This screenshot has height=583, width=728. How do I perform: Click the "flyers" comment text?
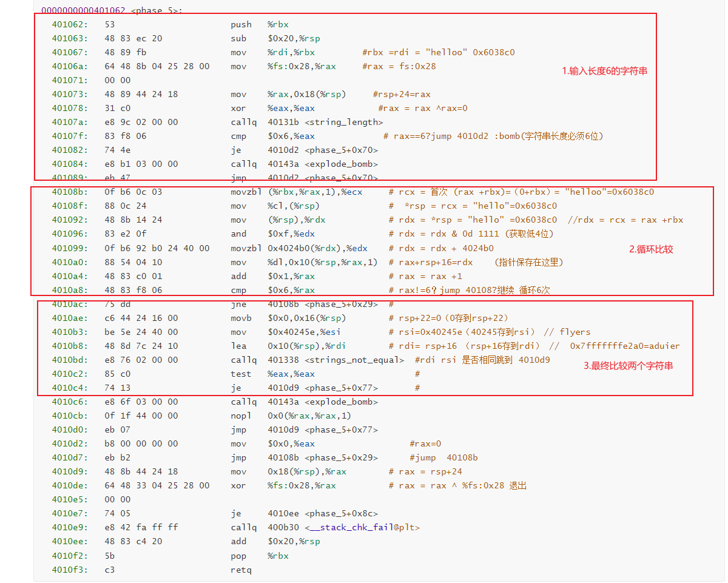(575, 332)
